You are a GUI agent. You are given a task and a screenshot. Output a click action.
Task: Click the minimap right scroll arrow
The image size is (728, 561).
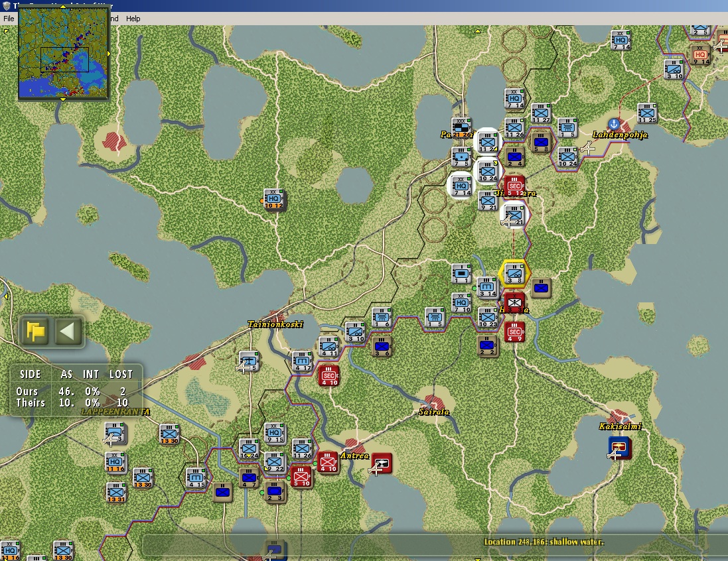click(109, 54)
